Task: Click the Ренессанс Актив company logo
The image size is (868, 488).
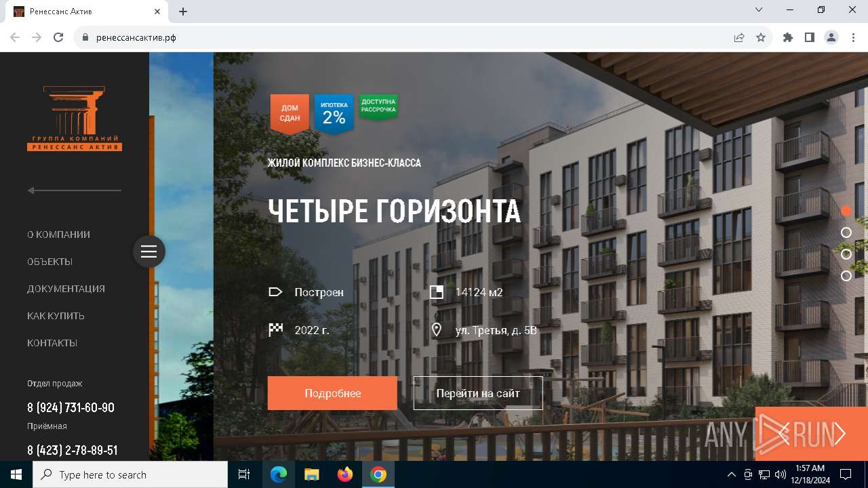Action: [x=75, y=119]
